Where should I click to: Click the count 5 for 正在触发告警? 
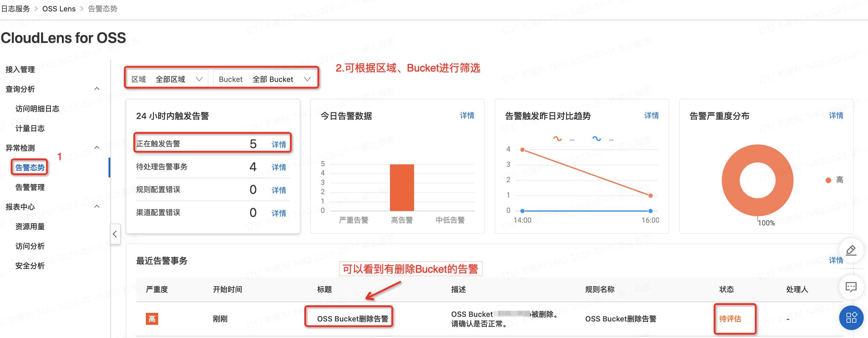(x=253, y=144)
